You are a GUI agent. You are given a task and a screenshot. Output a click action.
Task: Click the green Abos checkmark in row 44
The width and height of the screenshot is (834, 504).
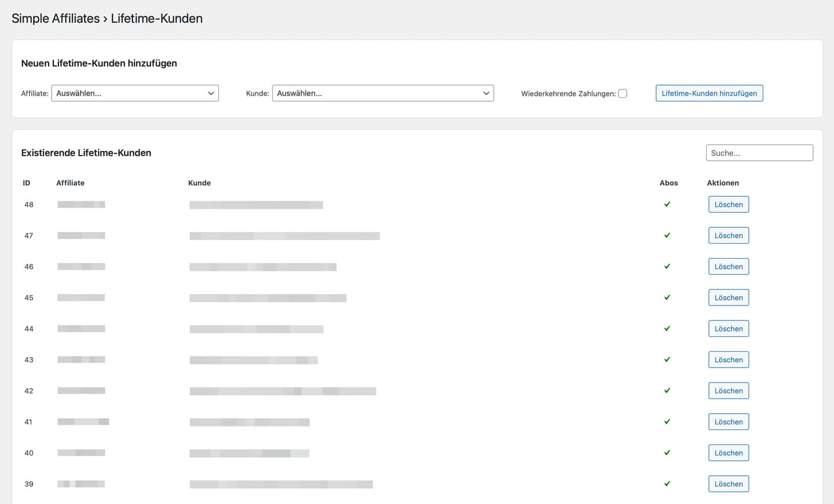pyautogui.click(x=667, y=329)
